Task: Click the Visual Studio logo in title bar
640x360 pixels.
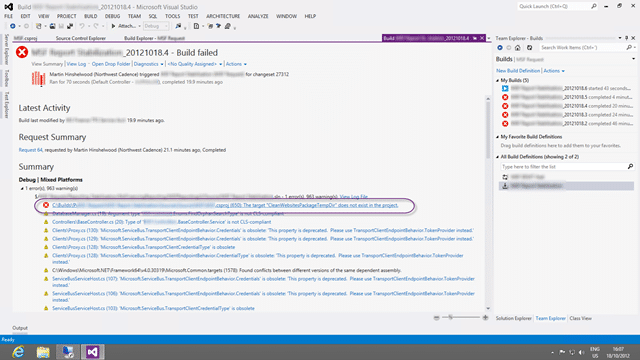Action: [9, 7]
